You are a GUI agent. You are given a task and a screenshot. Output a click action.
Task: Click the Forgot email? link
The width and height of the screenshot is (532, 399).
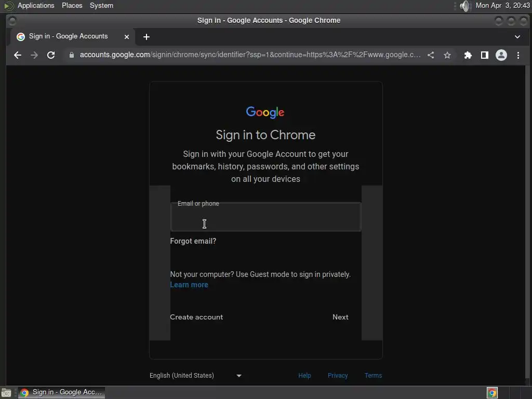coord(193,241)
